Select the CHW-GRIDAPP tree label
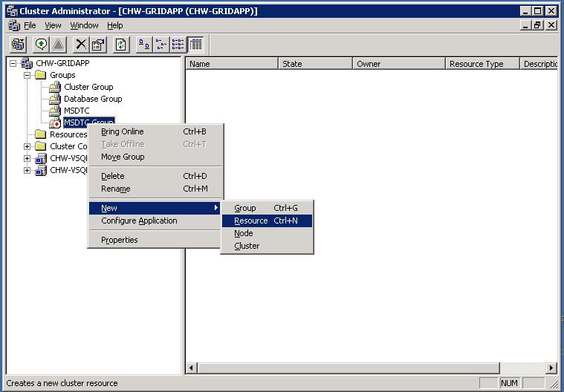 (62, 63)
